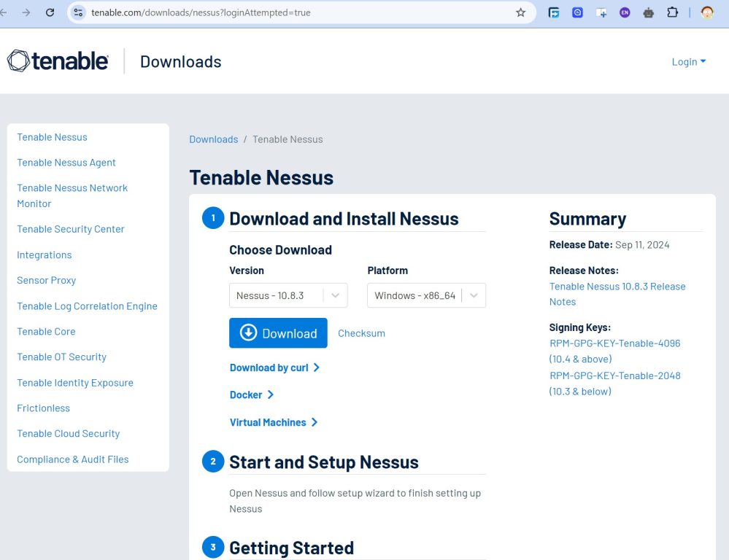
Task: Bookmark this page with the star icon
Action: coord(520,12)
